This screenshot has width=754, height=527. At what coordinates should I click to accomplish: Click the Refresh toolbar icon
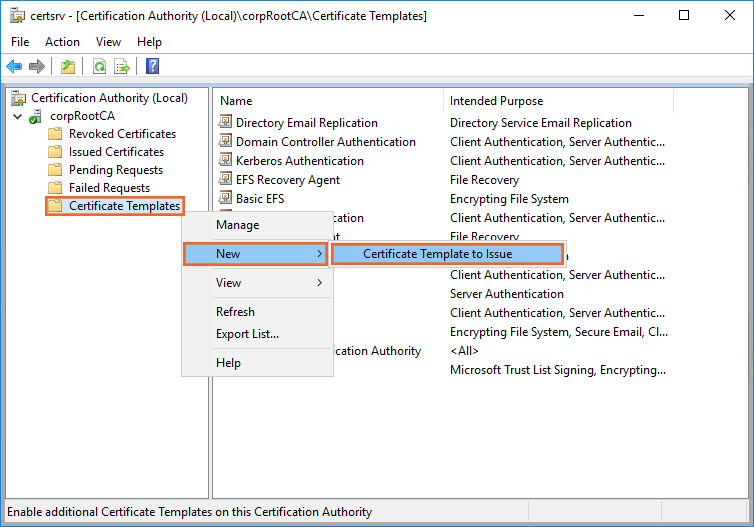(99, 66)
